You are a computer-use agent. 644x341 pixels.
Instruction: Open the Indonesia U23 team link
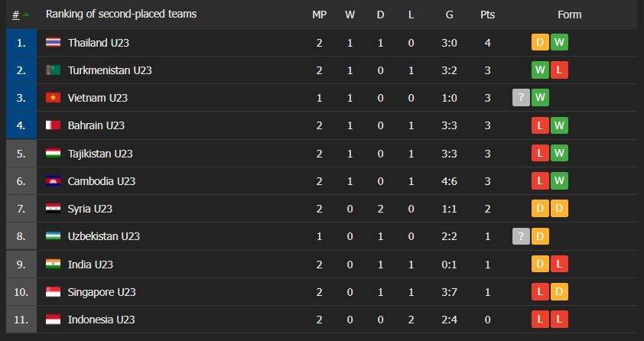coord(101,320)
